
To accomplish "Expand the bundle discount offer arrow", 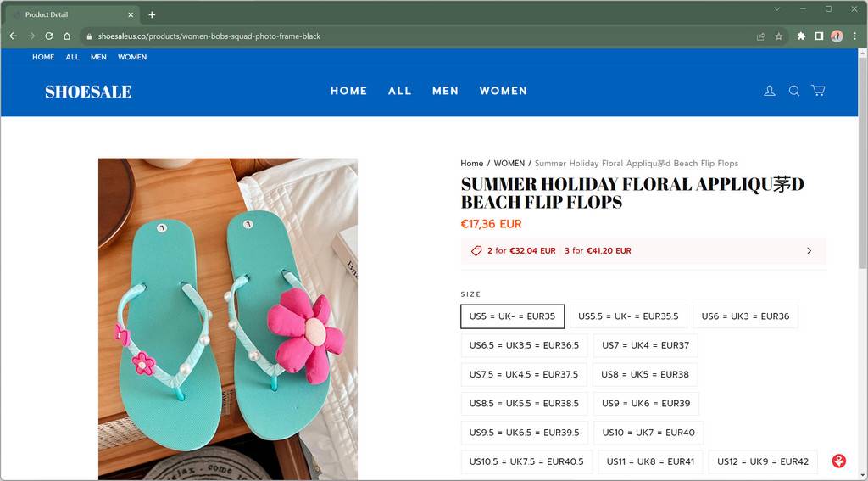I will coord(809,251).
